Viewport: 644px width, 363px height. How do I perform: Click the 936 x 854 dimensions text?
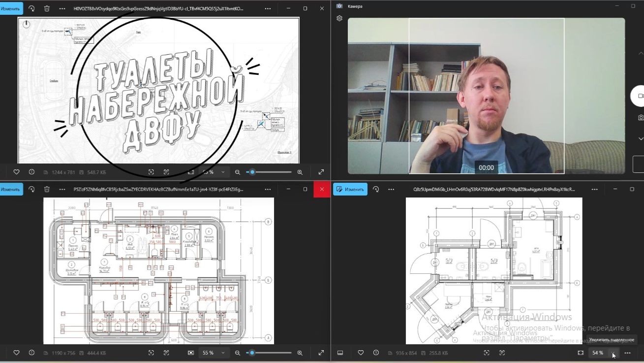point(406,353)
